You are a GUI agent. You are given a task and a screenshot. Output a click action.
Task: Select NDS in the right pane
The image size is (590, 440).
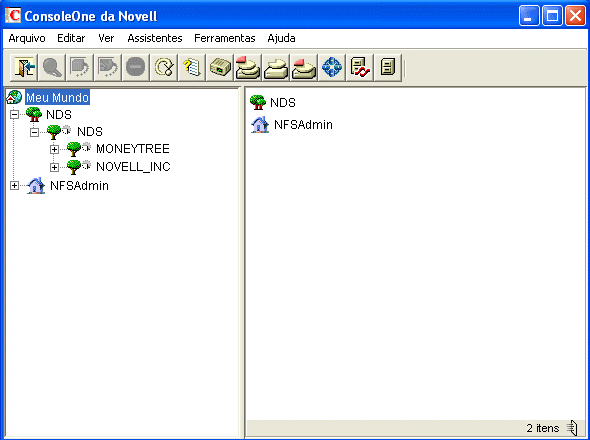point(283,102)
